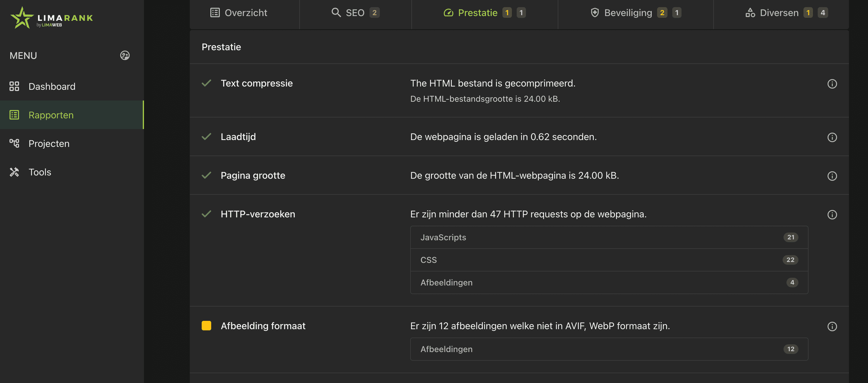Click 'De grootte van de HTML-webpagina is 24.00 kB.'

point(514,175)
